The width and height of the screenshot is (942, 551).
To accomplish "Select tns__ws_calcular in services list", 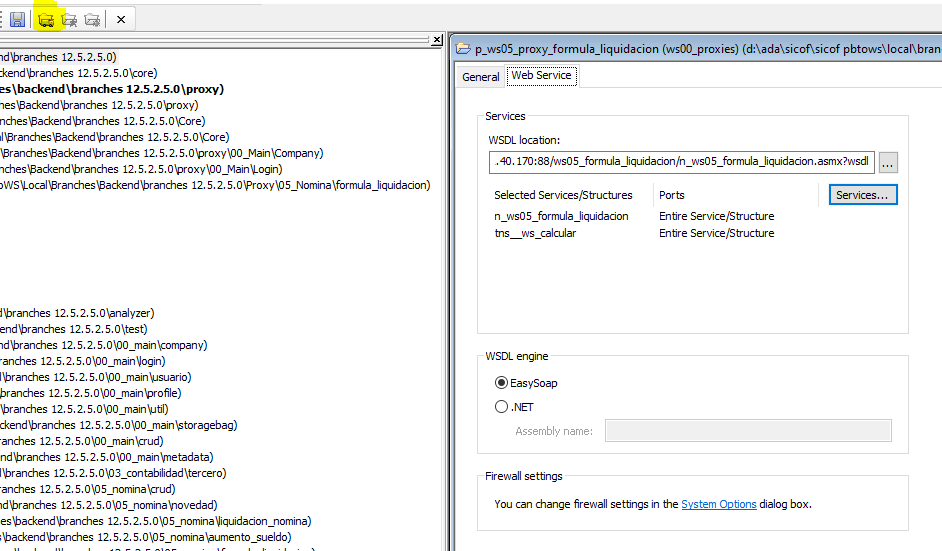I will (535, 233).
